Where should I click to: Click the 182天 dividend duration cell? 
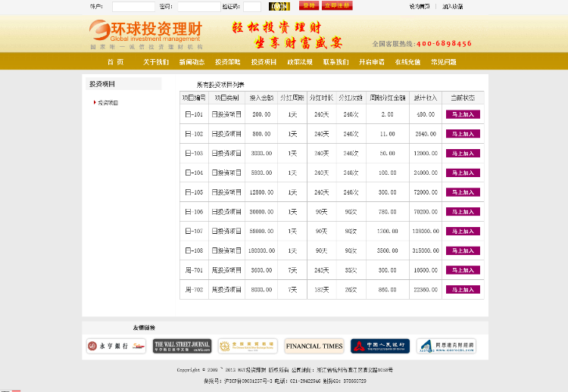click(x=322, y=290)
